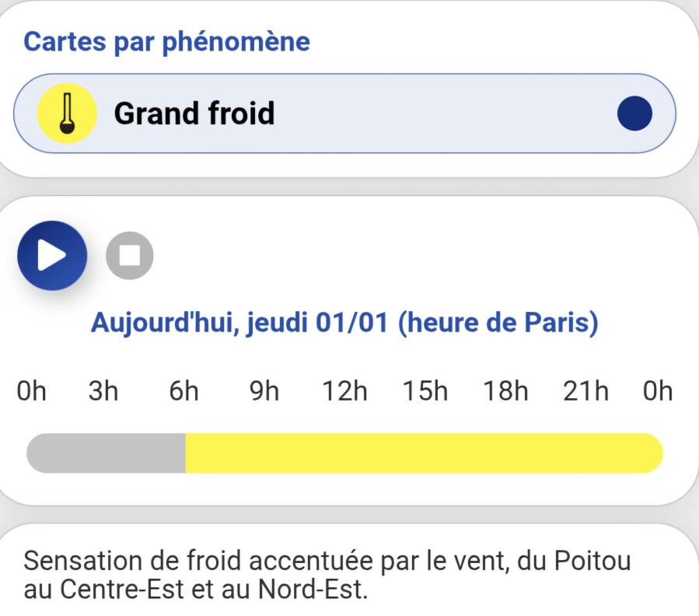699x616 pixels.
Task: Click the "Sensation de froid" description text
Action: [327, 574]
